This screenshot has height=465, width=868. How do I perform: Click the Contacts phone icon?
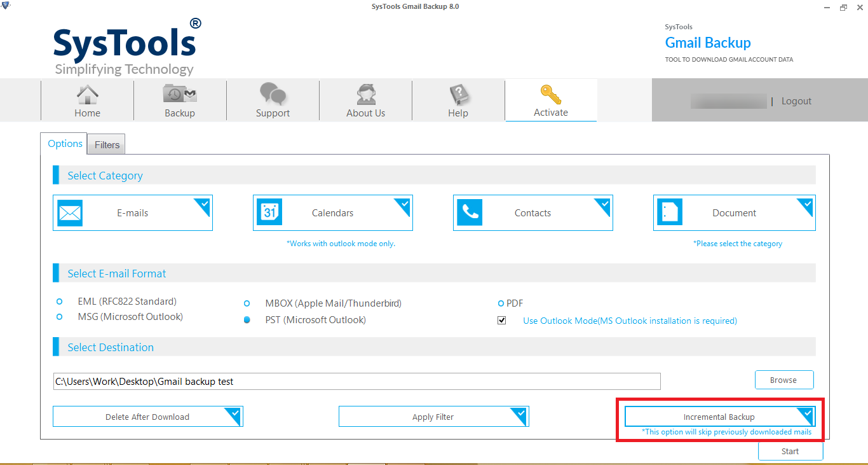[x=470, y=213]
